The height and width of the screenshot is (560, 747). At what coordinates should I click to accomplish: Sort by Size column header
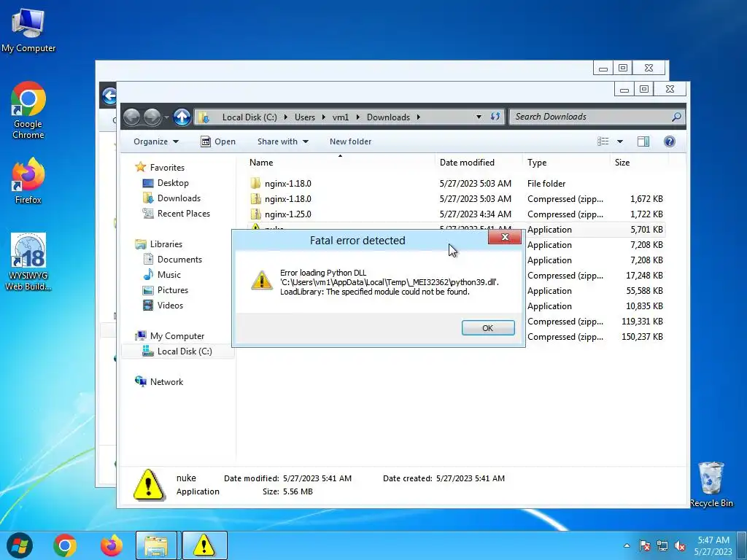click(x=639, y=163)
